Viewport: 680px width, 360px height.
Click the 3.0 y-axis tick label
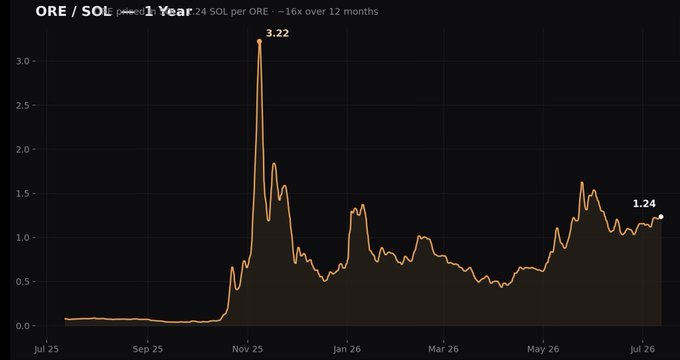coord(23,62)
